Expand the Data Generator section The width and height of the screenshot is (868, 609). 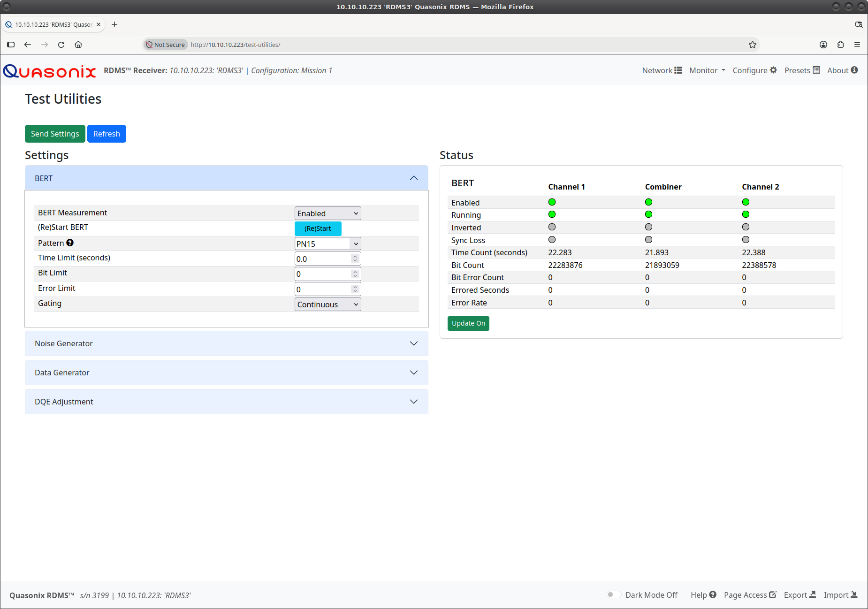click(227, 373)
